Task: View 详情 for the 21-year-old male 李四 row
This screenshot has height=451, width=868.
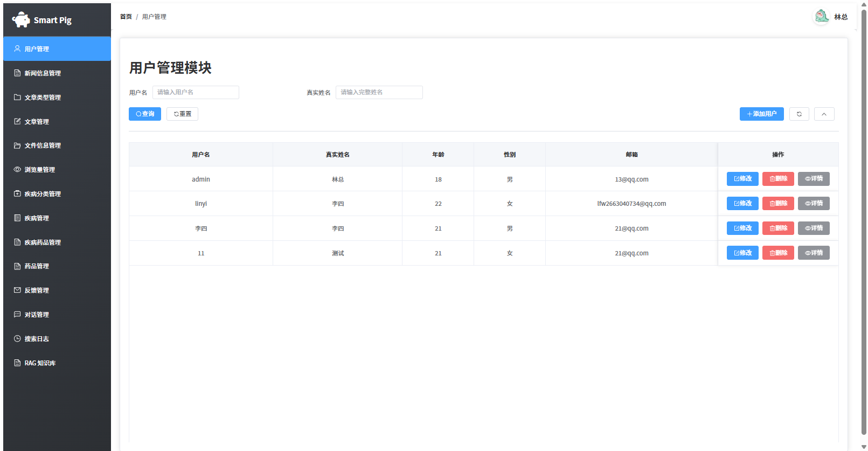Action: (x=814, y=228)
